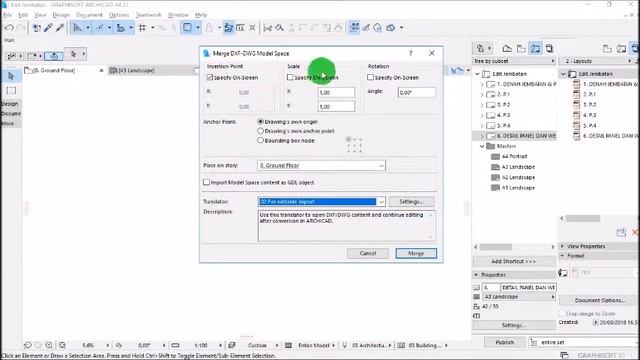The image size is (640, 360).
Task: Click the highlighted blue icon before the pencil
Action: tap(354, 27)
